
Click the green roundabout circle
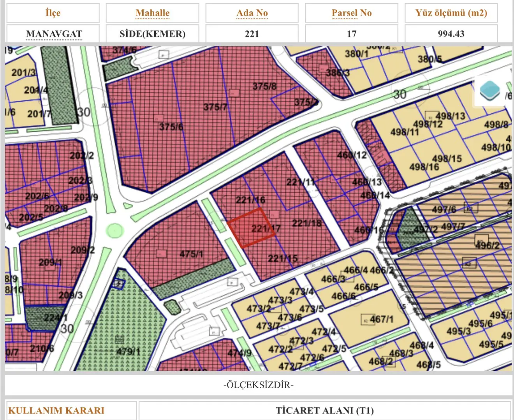pyautogui.click(x=114, y=230)
